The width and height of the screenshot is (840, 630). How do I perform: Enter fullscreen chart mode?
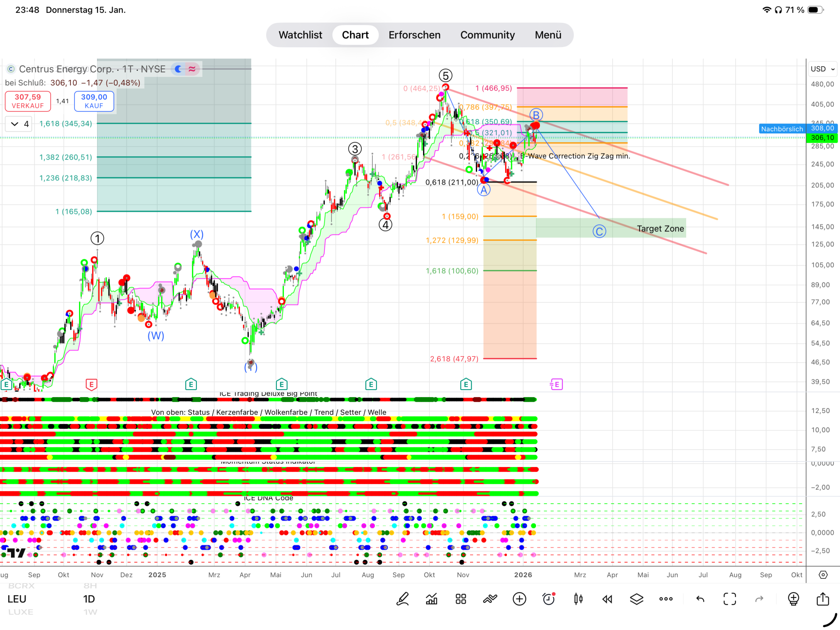[729, 599]
